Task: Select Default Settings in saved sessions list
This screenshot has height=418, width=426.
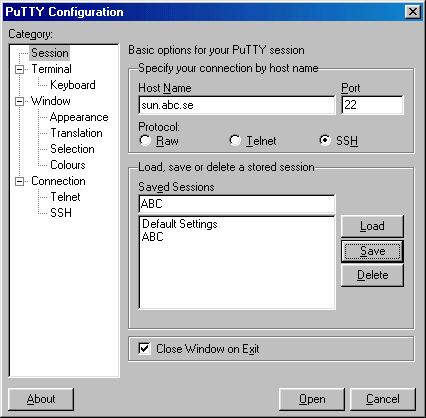Action: click(x=180, y=224)
